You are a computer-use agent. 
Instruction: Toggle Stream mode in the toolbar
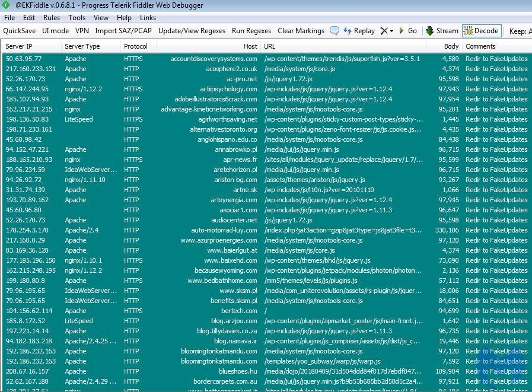(442, 31)
